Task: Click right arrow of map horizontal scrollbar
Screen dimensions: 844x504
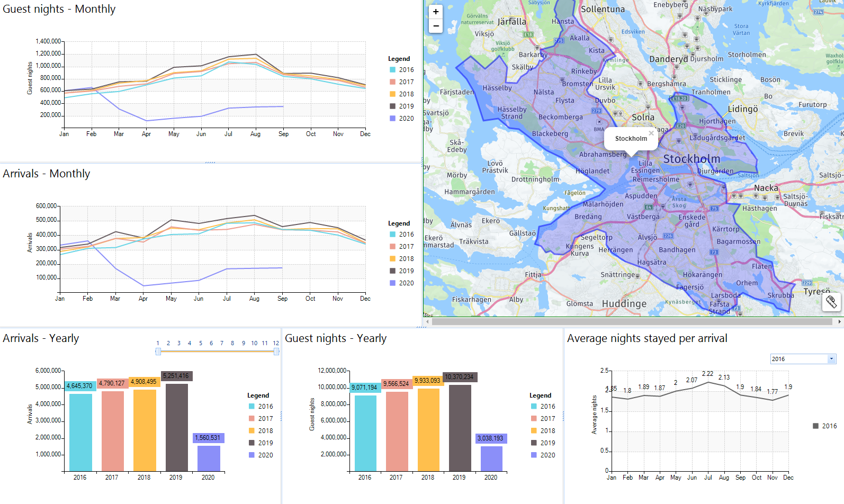Action: tap(839, 321)
